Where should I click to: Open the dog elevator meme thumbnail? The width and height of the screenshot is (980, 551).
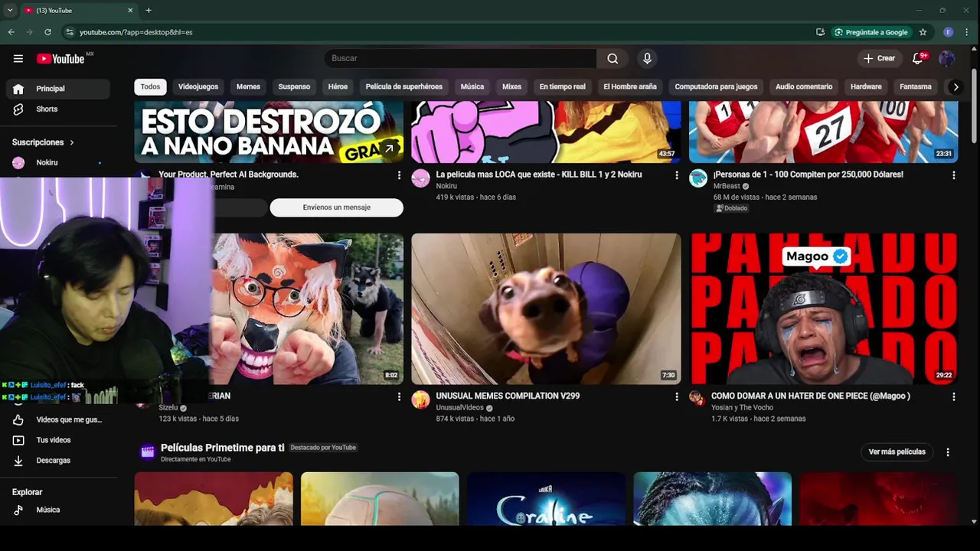(546, 308)
